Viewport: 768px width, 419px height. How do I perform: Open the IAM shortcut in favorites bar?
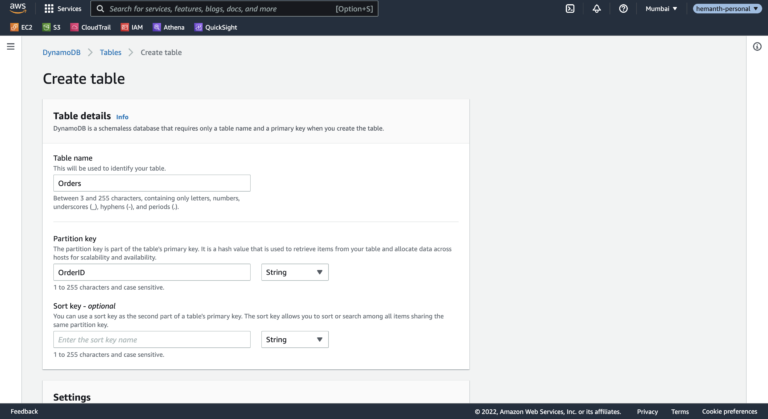[x=131, y=27]
